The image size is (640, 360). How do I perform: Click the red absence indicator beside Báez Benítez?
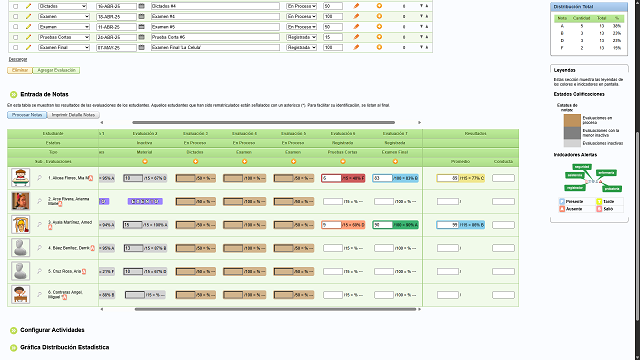[93, 248]
